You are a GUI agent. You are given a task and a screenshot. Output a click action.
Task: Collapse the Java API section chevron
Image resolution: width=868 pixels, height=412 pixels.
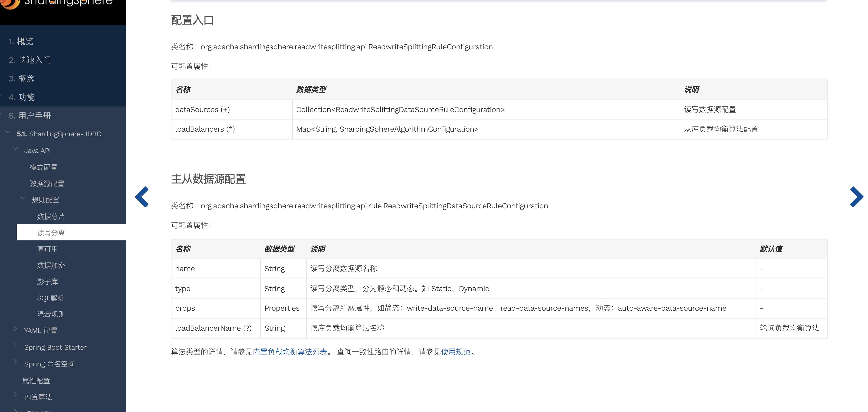[15, 149]
